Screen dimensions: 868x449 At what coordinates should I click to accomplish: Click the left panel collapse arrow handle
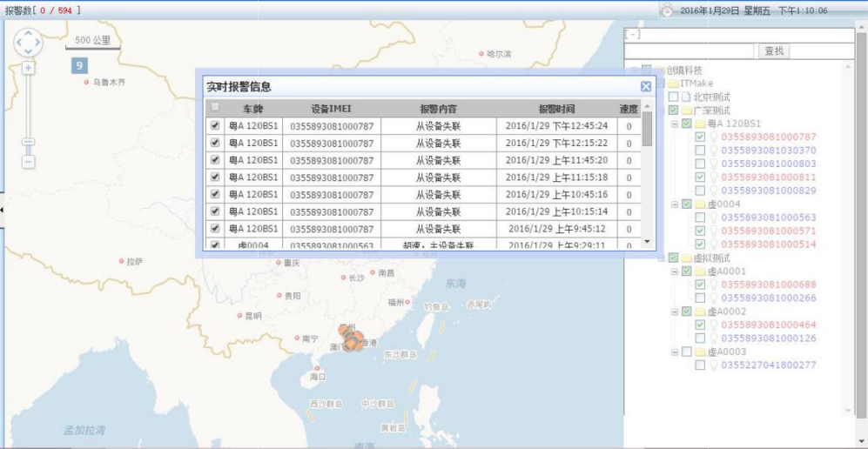pos(3,210)
